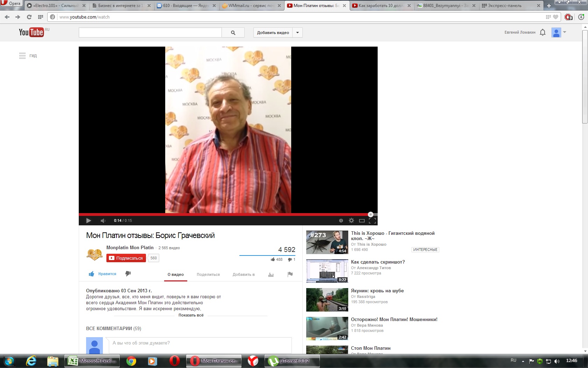Open the Speed Dial grid icon in toolbar
The image size is (588, 368).
(41, 17)
